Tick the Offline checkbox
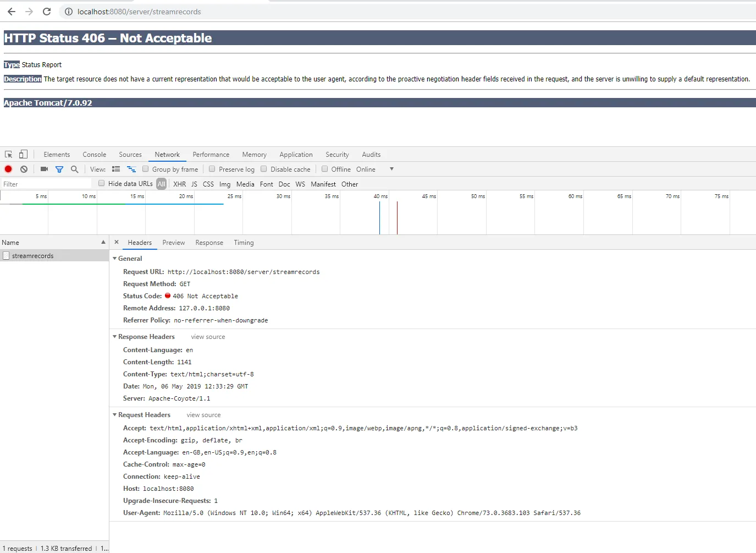Screen dimensions: 756x553 (x=325, y=169)
